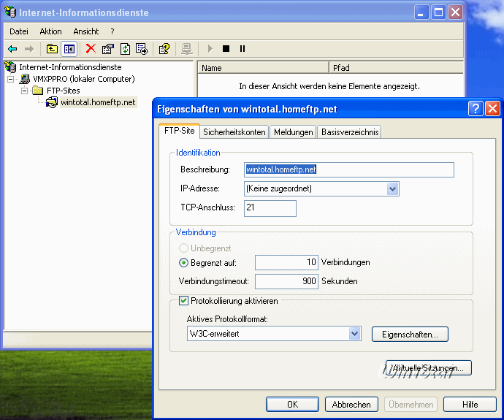The height and width of the screenshot is (420, 504).
Task: Select VMXPPRO (lokaler Computer) tree item
Action: pyautogui.click(x=84, y=79)
